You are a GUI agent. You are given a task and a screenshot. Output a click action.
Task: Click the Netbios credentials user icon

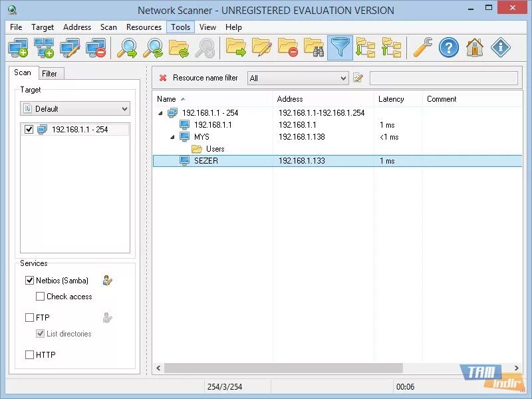coord(107,280)
